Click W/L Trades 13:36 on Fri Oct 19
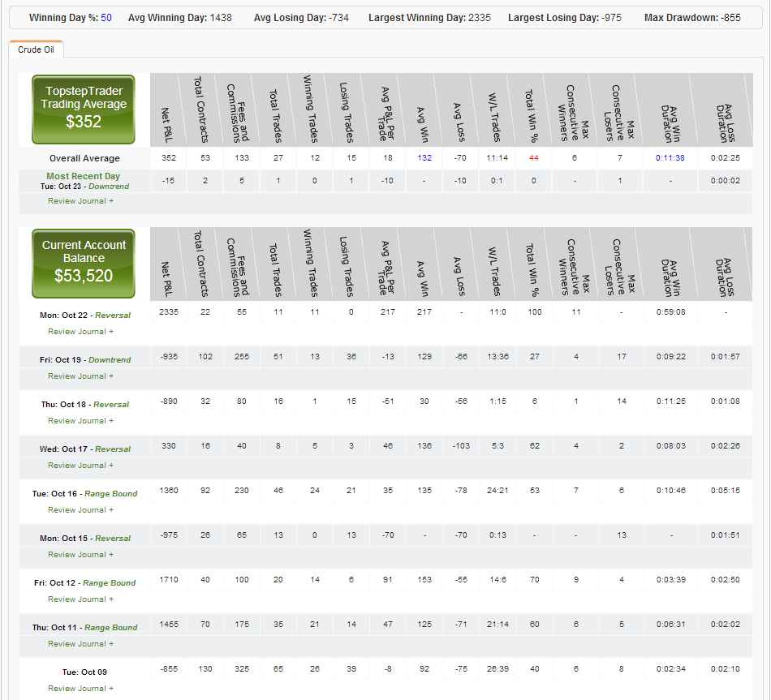This screenshot has width=771, height=700. 497,357
